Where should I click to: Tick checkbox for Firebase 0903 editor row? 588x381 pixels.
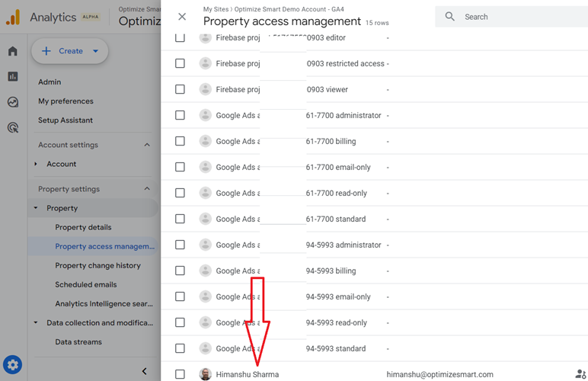(180, 37)
